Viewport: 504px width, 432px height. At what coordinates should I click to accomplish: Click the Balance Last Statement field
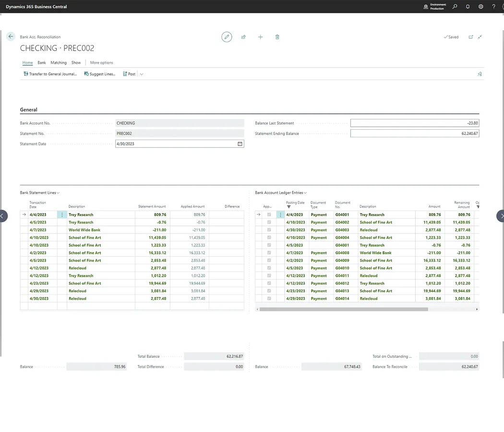point(415,123)
